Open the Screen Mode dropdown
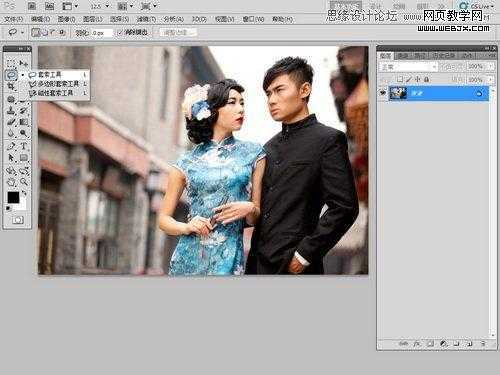500x375 pixels. pyautogui.click(x=148, y=6)
